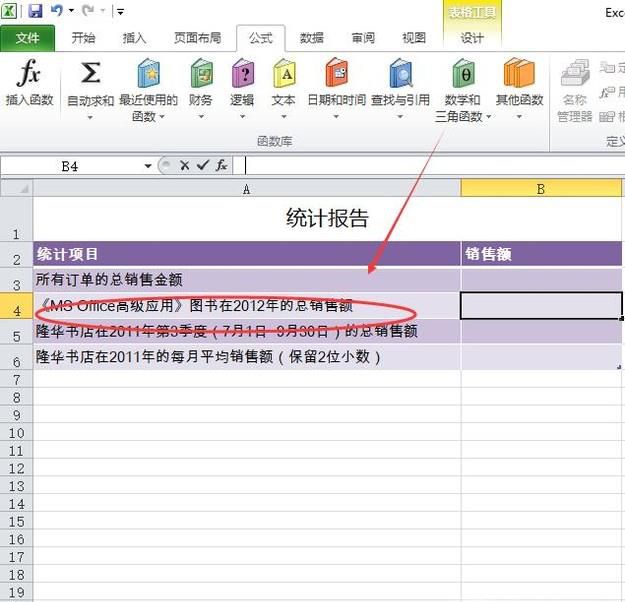Expand the Logical functions dropdown arrow
The image size is (625, 602).
[242, 117]
